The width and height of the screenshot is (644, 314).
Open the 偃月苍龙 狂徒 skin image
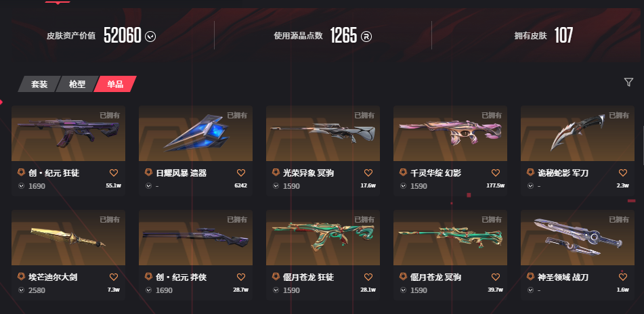pyautogui.click(x=323, y=238)
